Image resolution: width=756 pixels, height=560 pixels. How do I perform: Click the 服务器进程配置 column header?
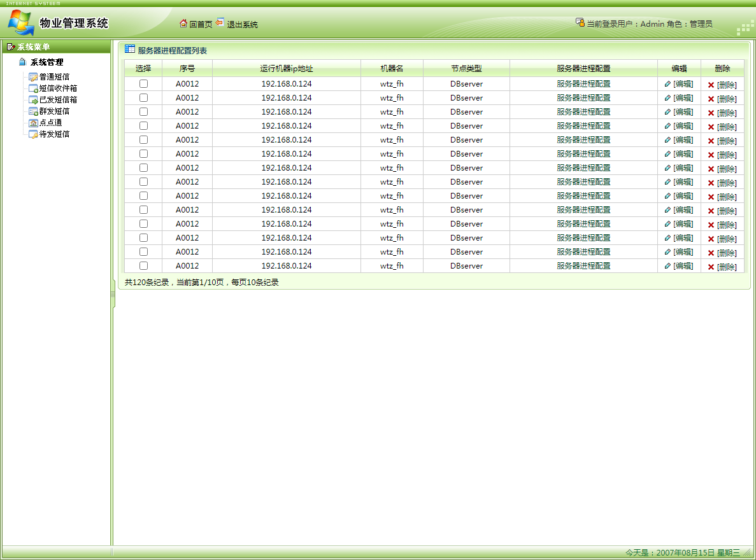[583, 69]
